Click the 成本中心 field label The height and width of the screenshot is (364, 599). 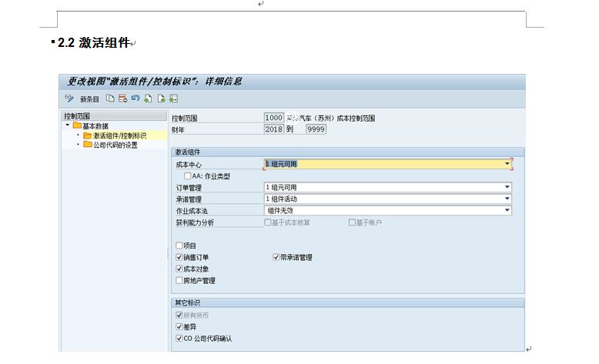click(189, 165)
